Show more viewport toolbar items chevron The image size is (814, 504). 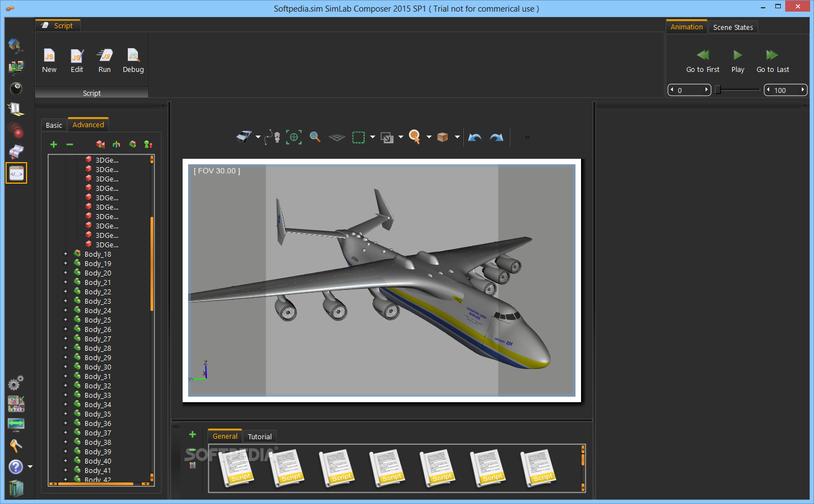click(527, 137)
